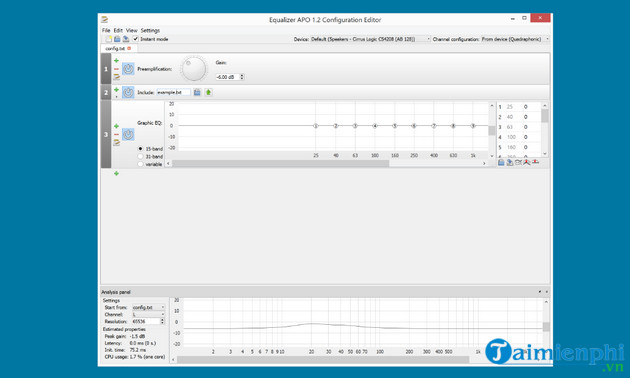The image size is (630, 378).
Task: Click the New file toolbar icon
Action: (108, 39)
